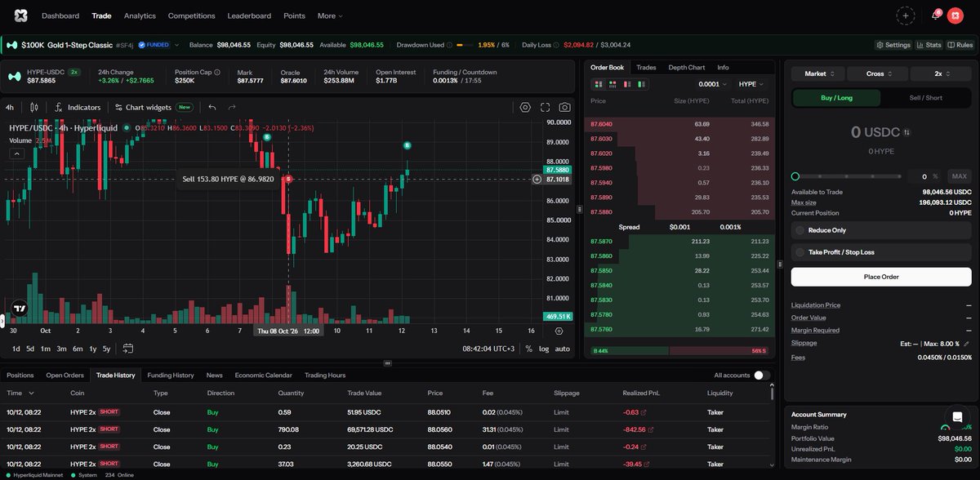This screenshot has height=480, width=980.
Task: Swap USDC order size unit icon
Action: [x=906, y=132]
